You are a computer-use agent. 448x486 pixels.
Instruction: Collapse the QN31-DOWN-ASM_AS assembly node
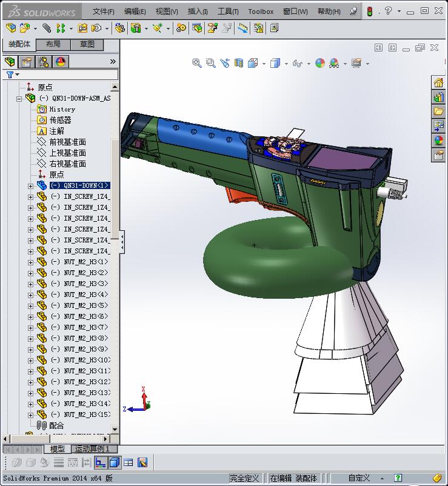pyautogui.click(x=19, y=99)
